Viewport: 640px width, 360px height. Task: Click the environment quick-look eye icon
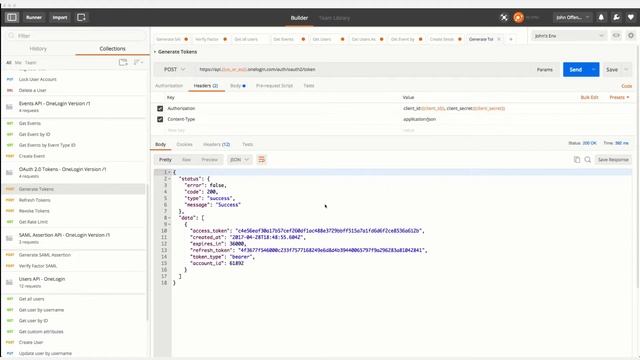click(x=616, y=36)
